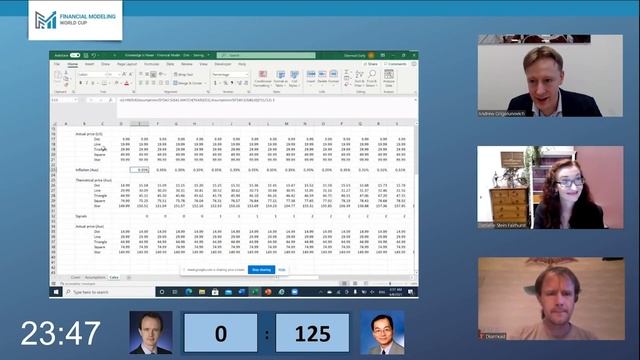Image resolution: width=640 pixels, height=360 pixels.
Task: Click the Windows Start button
Action: click(x=56, y=292)
